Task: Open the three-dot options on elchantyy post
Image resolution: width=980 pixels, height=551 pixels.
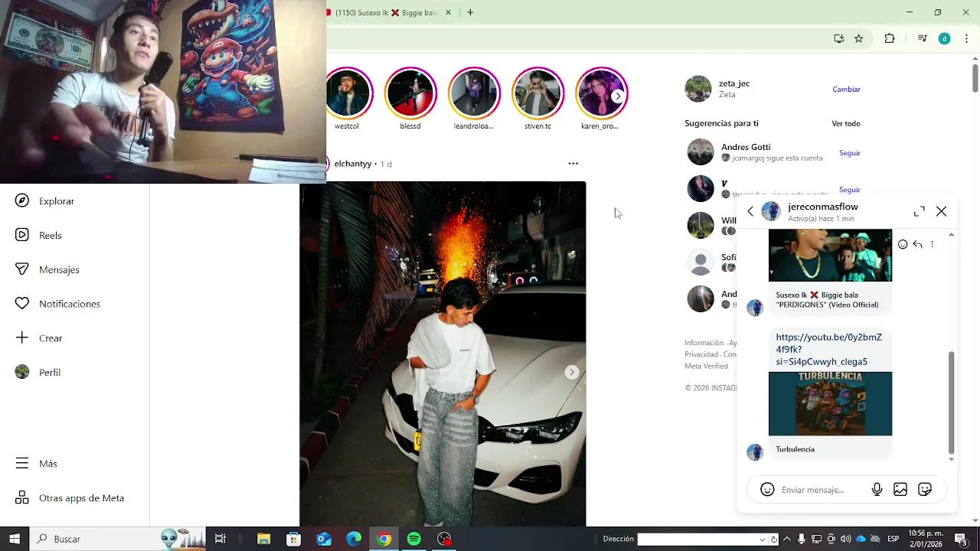Action: tap(573, 164)
